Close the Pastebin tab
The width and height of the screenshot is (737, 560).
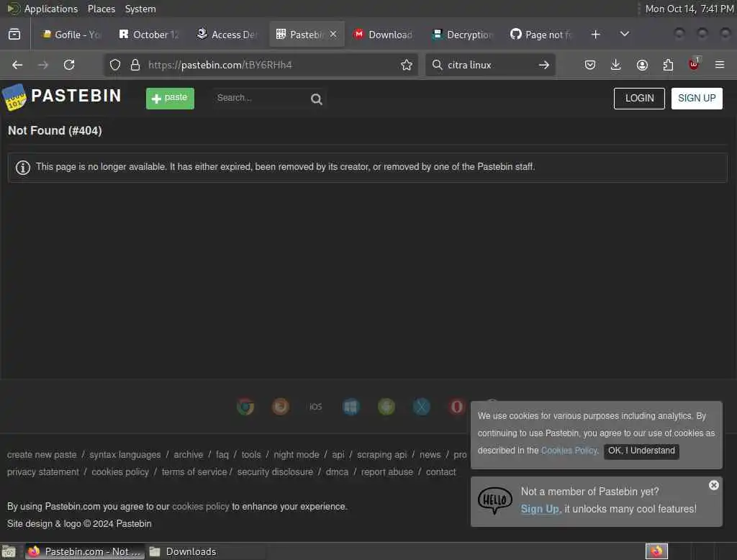(333, 35)
